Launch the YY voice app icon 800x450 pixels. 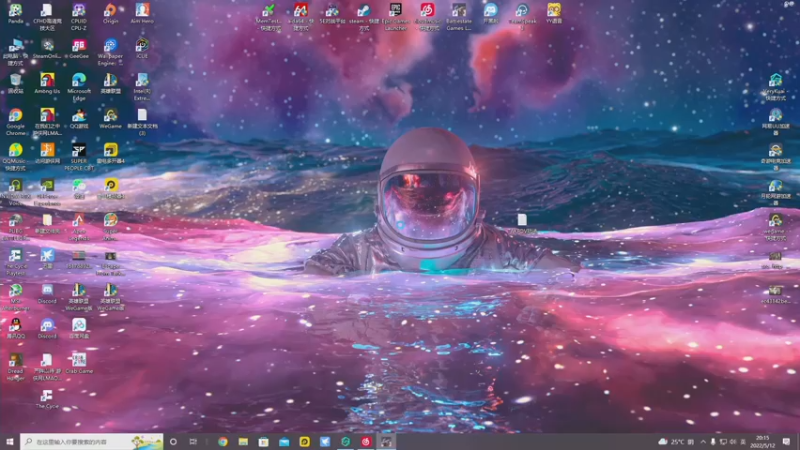coord(554,13)
